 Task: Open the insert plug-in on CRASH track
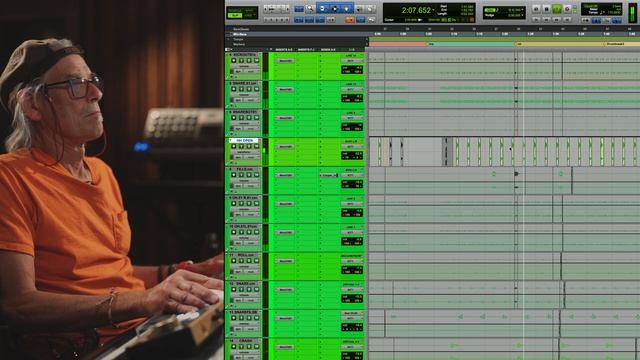pyautogui.click(x=285, y=347)
